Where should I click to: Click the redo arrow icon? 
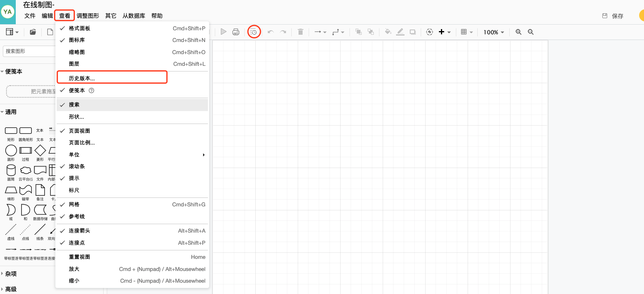(x=283, y=32)
